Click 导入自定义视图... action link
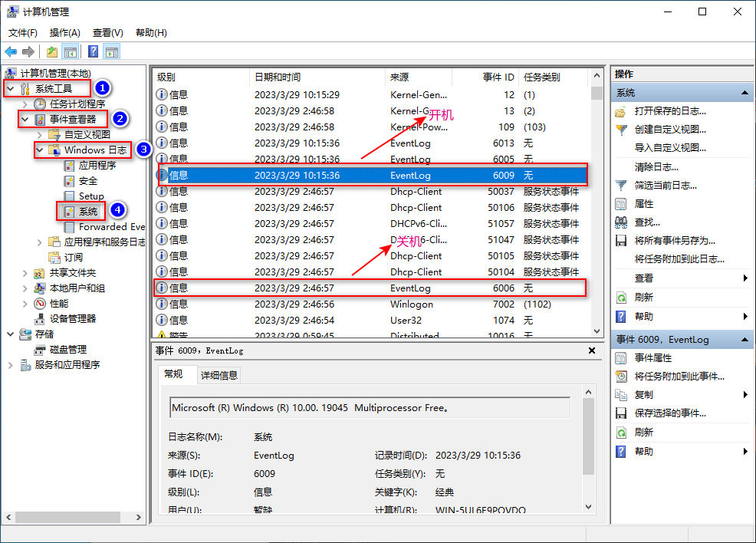The width and height of the screenshot is (756, 543). tap(670, 148)
